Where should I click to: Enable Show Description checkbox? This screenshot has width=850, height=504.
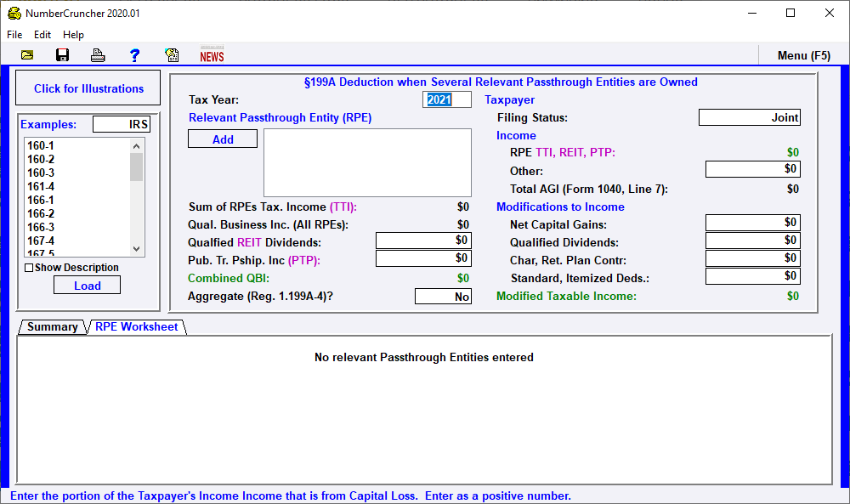(x=29, y=268)
